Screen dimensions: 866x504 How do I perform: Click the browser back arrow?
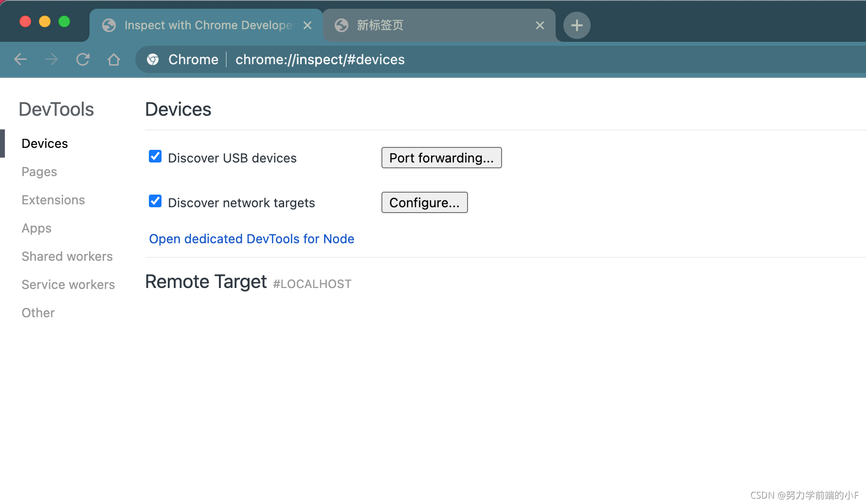point(20,59)
